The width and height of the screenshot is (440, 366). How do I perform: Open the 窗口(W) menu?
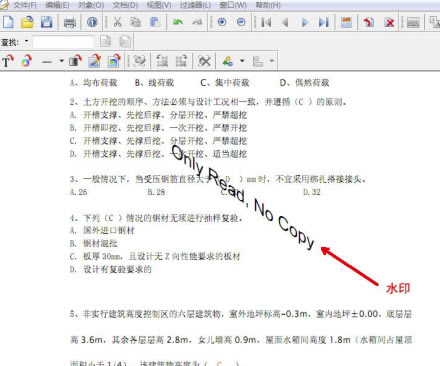tap(233, 5)
